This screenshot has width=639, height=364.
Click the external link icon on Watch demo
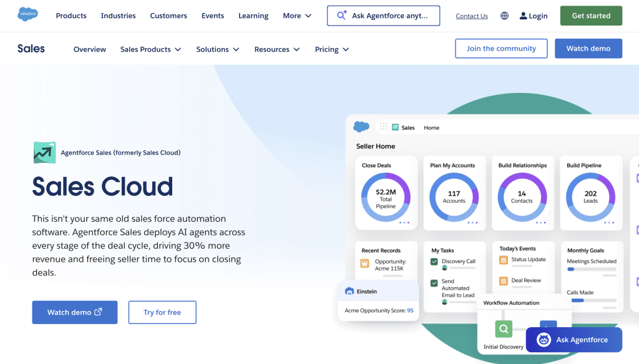(x=98, y=312)
